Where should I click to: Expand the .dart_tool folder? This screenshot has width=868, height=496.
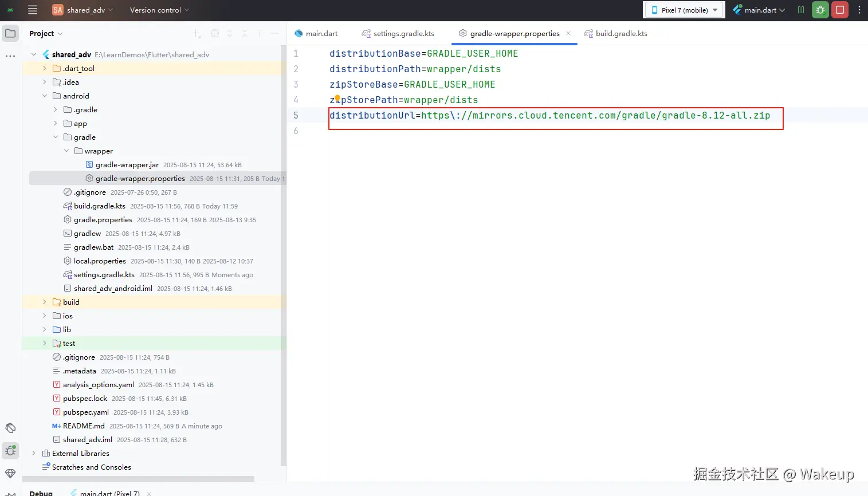(x=45, y=68)
